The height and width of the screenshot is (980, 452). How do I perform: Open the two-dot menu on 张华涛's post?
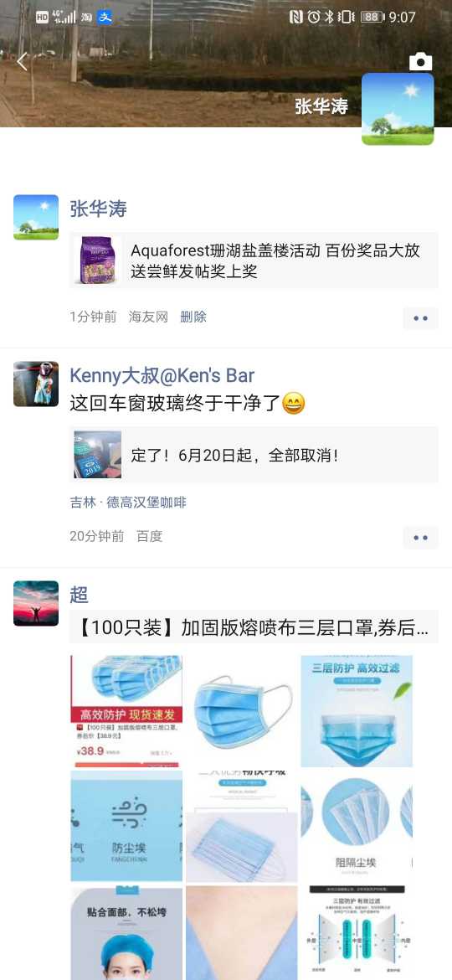tap(420, 317)
